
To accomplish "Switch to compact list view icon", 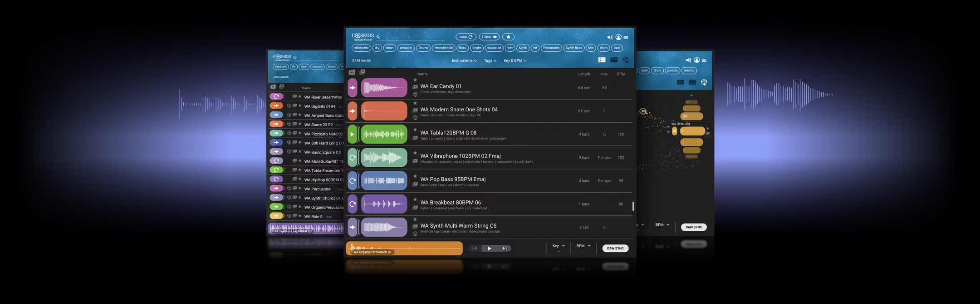I will click(614, 60).
